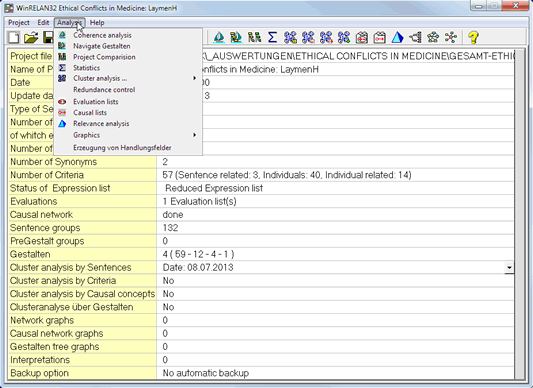This screenshot has width=533, height=388.
Task: Open the Help menu
Action: point(97,22)
